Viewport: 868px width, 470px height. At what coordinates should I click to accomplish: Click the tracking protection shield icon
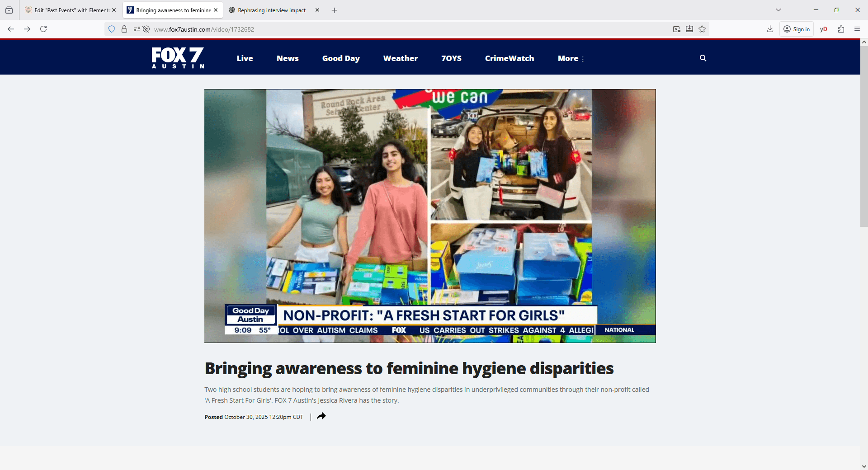112,29
